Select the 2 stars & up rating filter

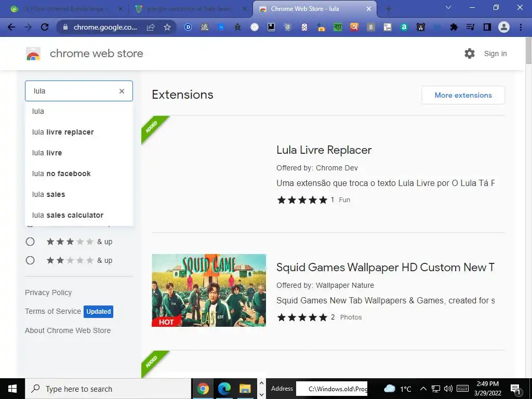(30, 260)
